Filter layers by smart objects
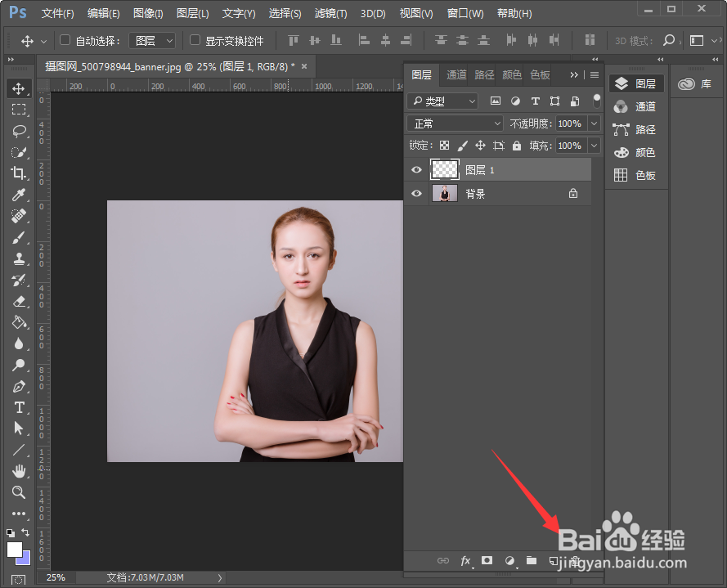Screen dimensions: 727x588 [574, 101]
